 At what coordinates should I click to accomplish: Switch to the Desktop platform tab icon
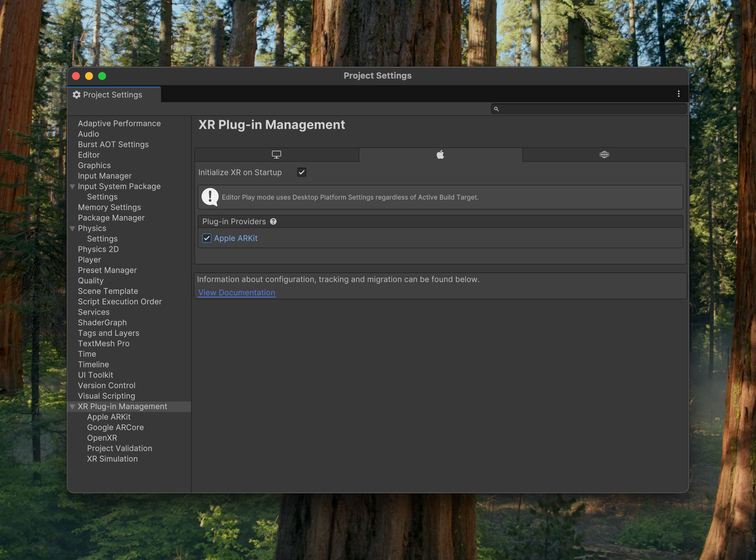click(277, 155)
